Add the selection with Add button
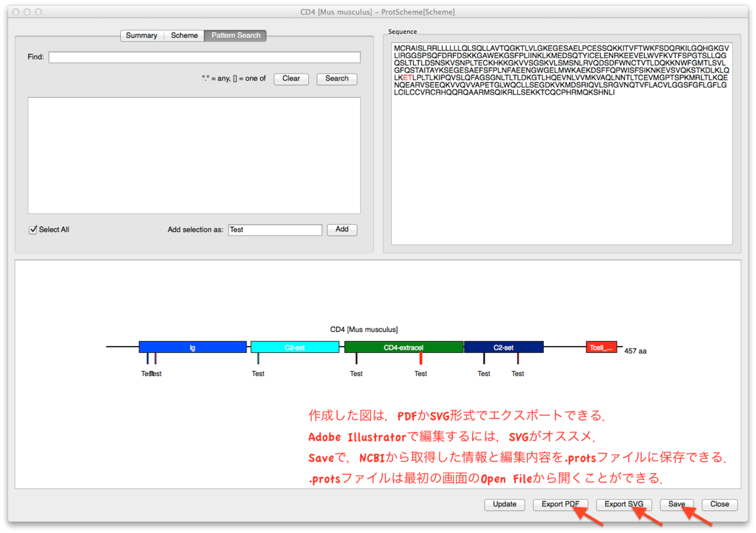 [x=342, y=229]
